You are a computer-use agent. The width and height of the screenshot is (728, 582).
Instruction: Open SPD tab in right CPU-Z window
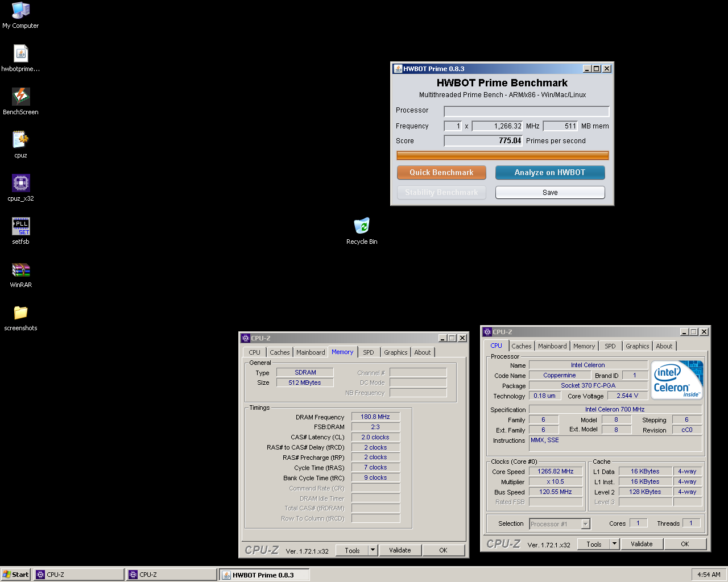pos(610,346)
